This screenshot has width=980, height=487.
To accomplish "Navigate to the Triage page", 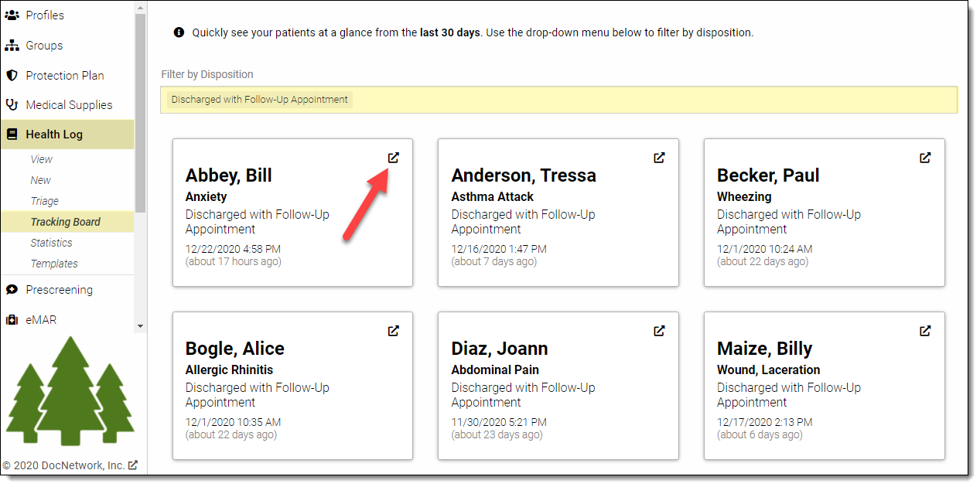I will pos(45,201).
